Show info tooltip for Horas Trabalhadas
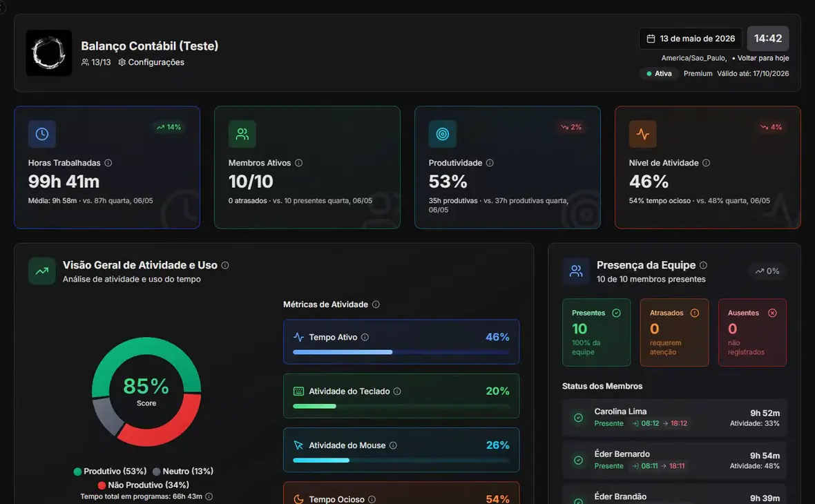Viewport: 815px width, 504px height. (108, 163)
